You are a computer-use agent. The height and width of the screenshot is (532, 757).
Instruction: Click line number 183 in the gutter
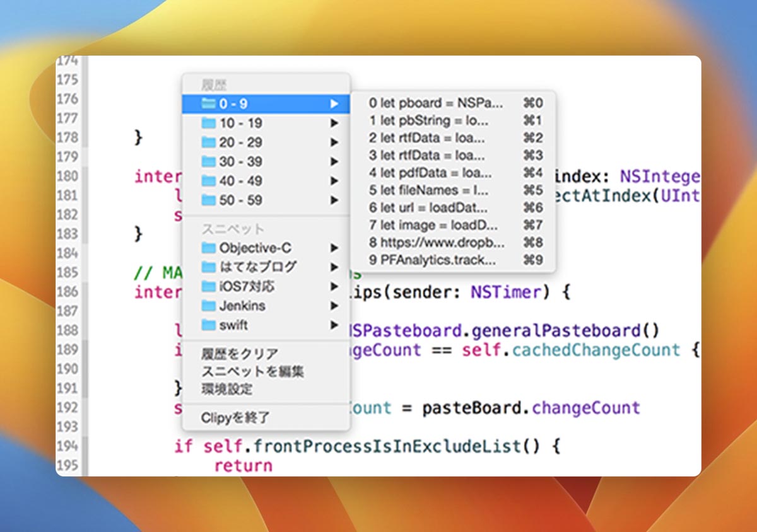tap(67, 234)
